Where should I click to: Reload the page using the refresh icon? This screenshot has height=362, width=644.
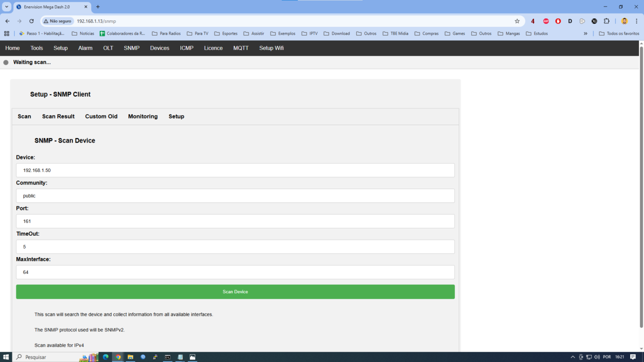[31, 21]
